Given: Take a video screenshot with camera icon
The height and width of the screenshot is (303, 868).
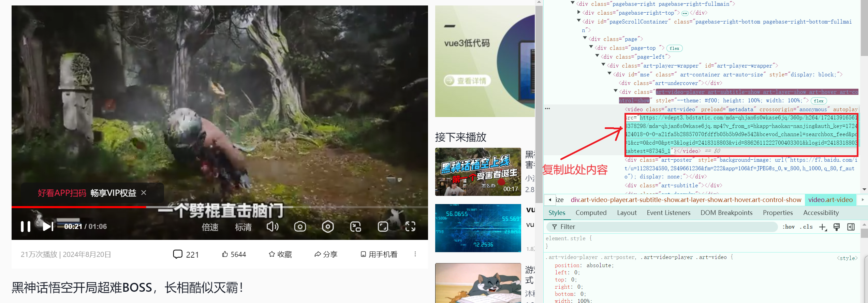Looking at the screenshot, I should pyautogui.click(x=300, y=227).
